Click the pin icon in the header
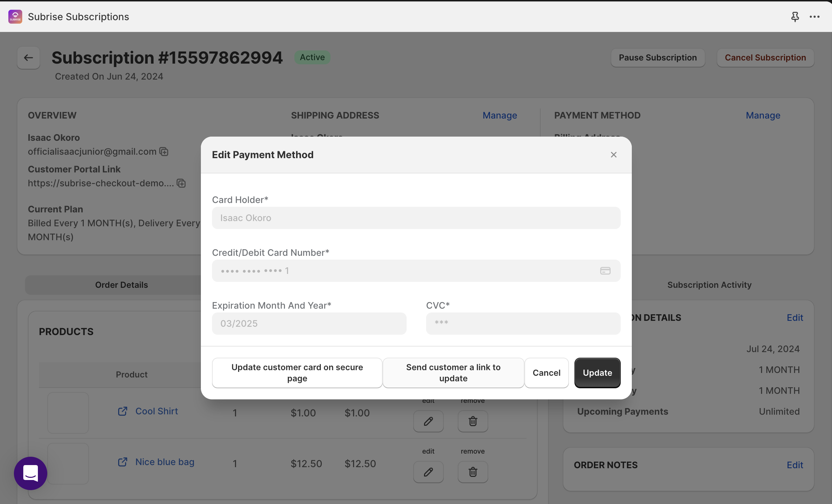 click(795, 17)
